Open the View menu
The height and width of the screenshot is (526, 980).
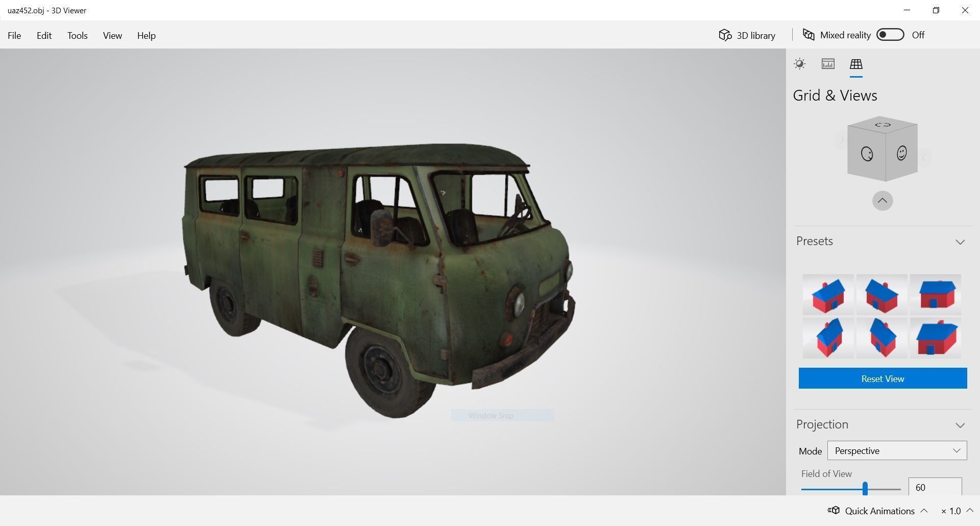tap(112, 35)
